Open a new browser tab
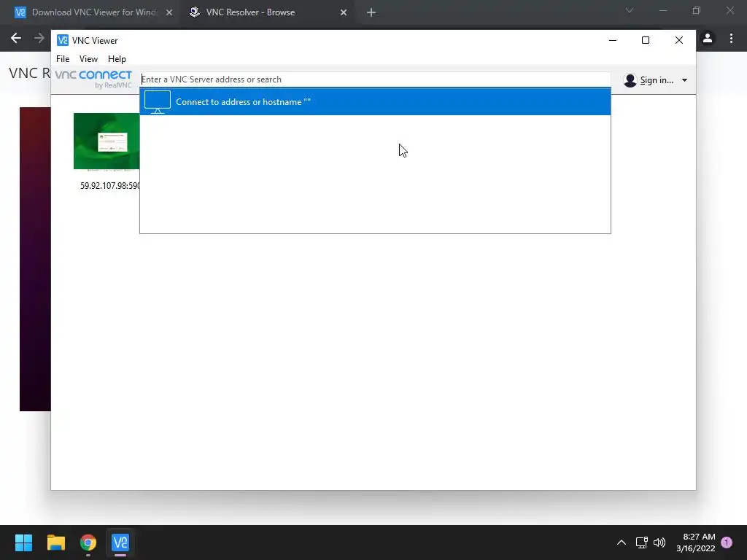 click(x=371, y=12)
